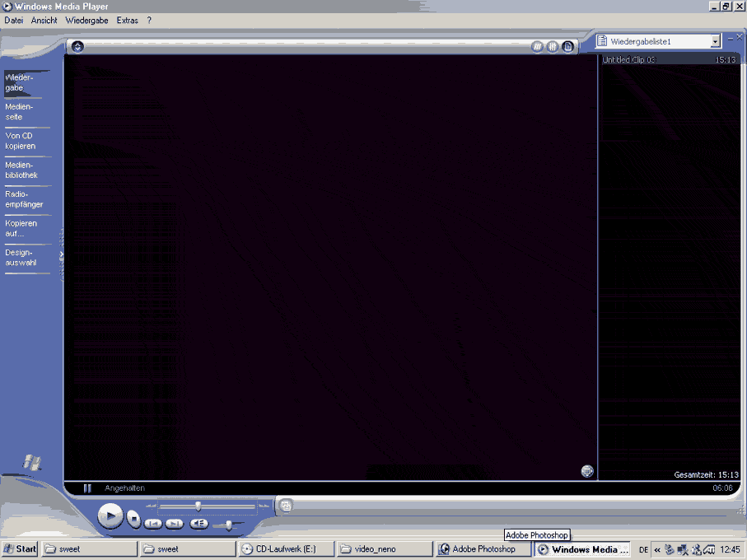
Task: Open the Start menu
Action: pos(20,549)
